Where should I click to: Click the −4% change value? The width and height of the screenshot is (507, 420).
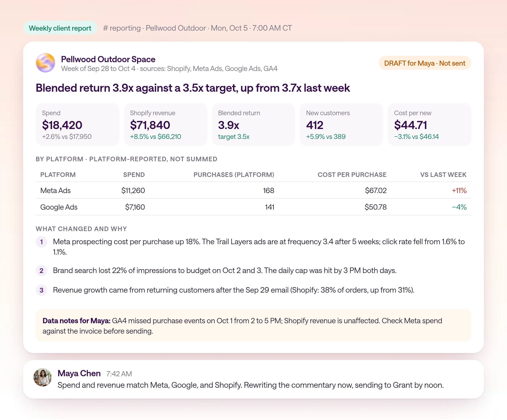[459, 207]
